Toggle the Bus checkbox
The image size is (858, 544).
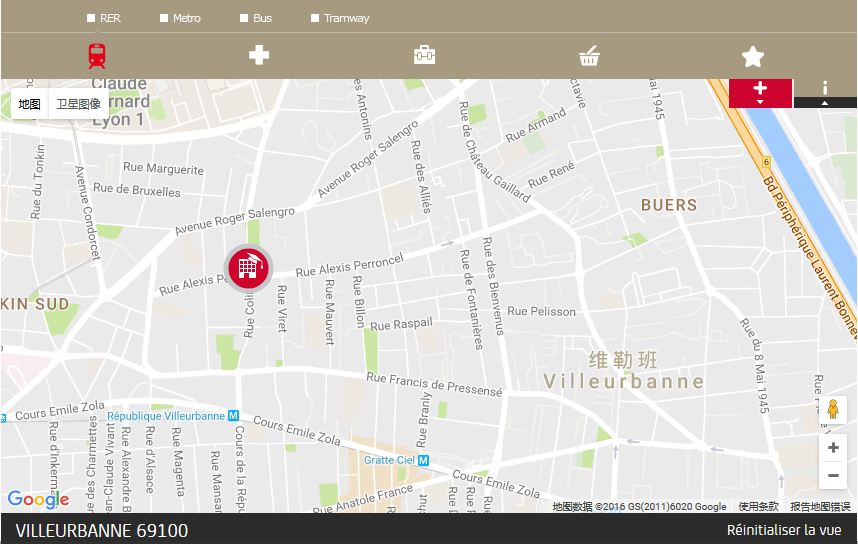point(244,18)
